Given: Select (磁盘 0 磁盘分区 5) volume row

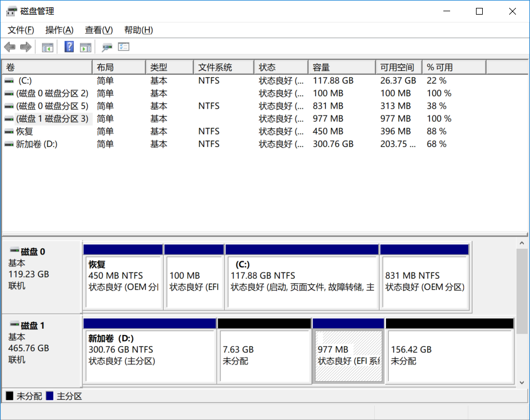Looking at the screenshot, I should click(x=52, y=106).
